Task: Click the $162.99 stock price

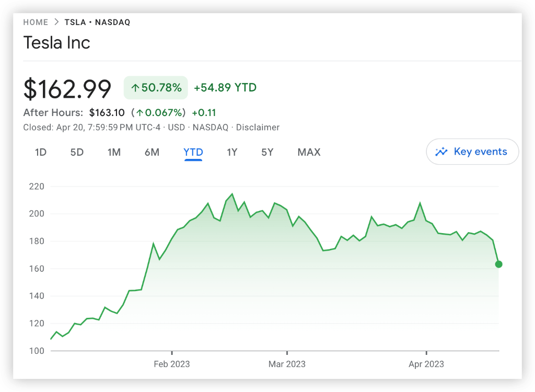Action: click(67, 89)
